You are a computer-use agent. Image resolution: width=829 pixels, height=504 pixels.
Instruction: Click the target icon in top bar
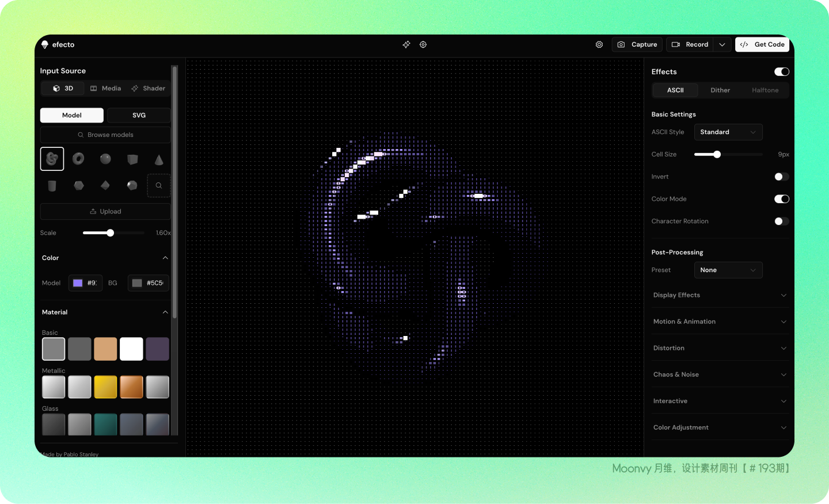pos(423,44)
